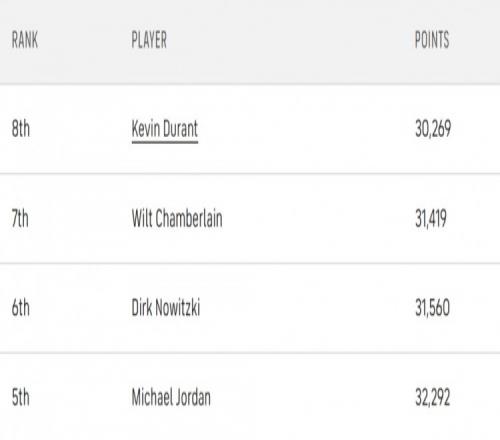Click the POINTS column header
Screen dimensions: 500x440
(x=432, y=40)
